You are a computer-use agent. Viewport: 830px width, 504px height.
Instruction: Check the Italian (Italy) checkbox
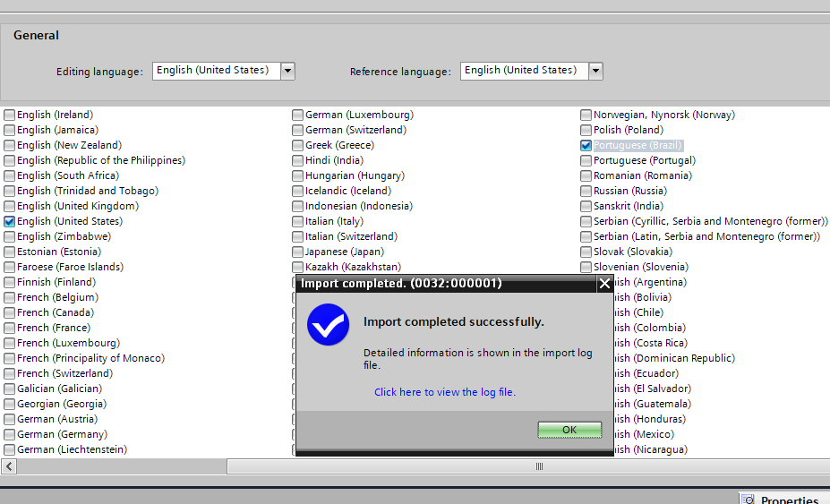click(x=297, y=221)
